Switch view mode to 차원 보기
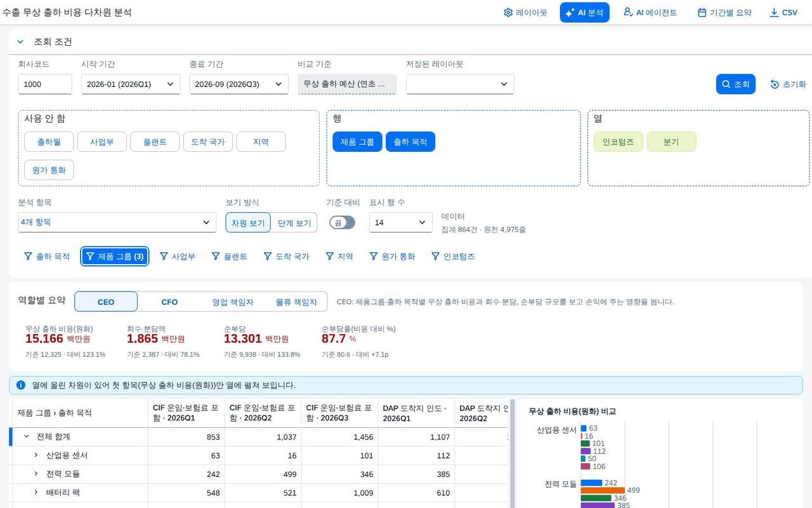The width and height of the screenshot is (812, 508). [248, 223]
